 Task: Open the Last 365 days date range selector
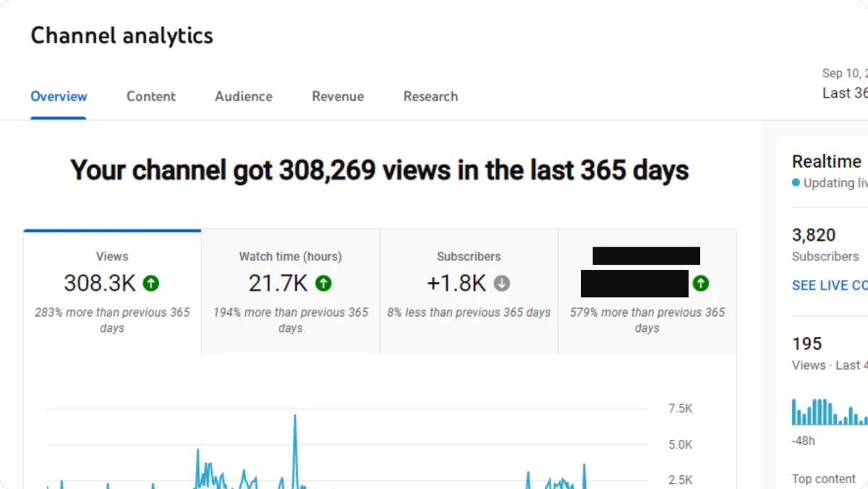click(x=845, y=84)
